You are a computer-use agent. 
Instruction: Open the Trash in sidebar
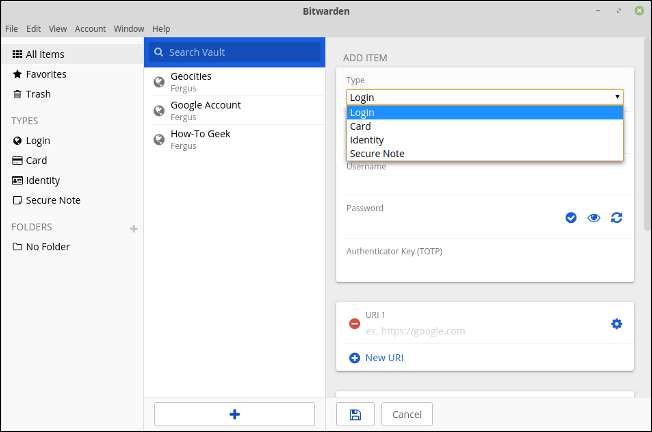[37, 94]
